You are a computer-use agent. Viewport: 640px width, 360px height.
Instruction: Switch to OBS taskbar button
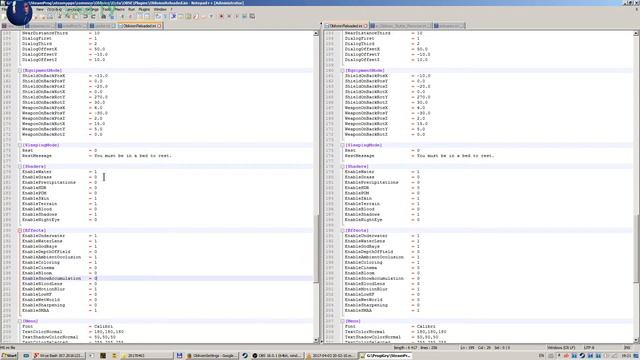[x=278, y=356]
